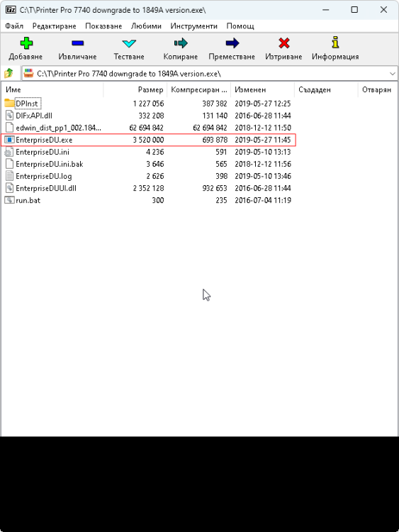Image resolution: width=399 pixels, height=532 pixels.
Task: Click the edwin_dist_pp1_002 file icon
Action: click(x=10, y=128)
